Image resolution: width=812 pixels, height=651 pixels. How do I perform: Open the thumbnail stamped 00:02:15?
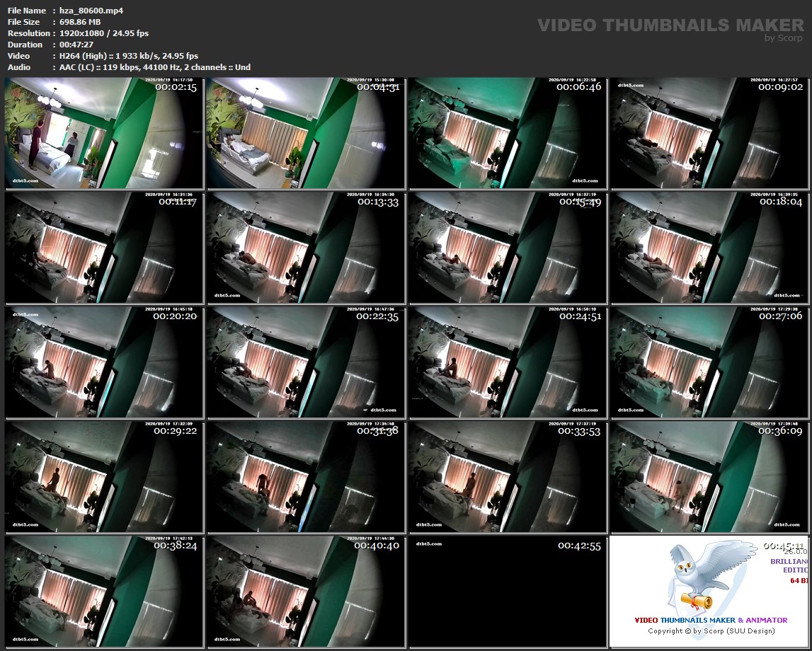tap(104, 134)
